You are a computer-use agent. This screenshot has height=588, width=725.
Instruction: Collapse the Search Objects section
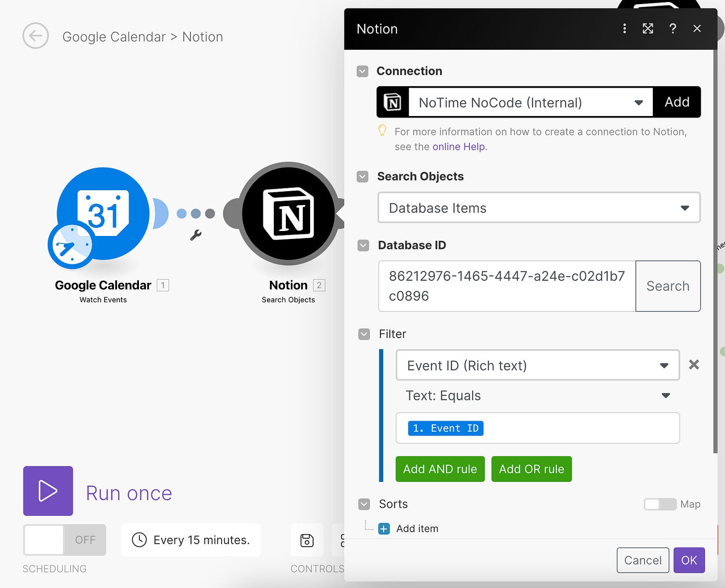362,177
